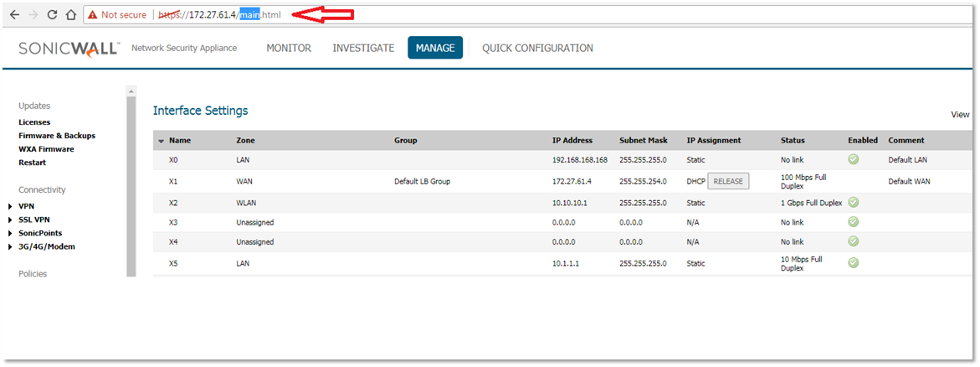This screenshot has width=980, height=367.
Task: Open Firmware & Backups in sidebar
Action: 57,135
